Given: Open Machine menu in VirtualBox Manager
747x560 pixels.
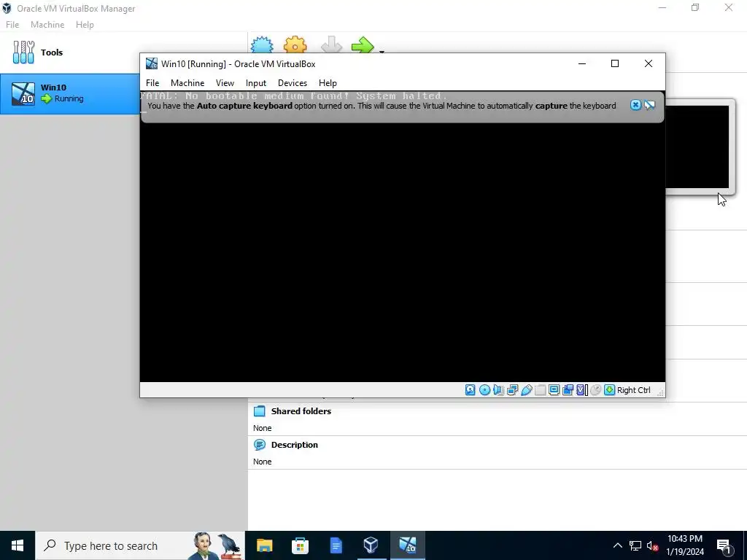Looking at the screenshot, I should (x=47, y=25).
